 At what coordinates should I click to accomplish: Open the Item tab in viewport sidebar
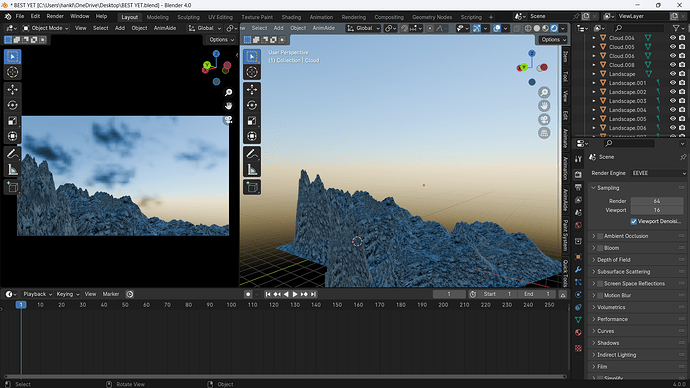[x=565, y=57]
